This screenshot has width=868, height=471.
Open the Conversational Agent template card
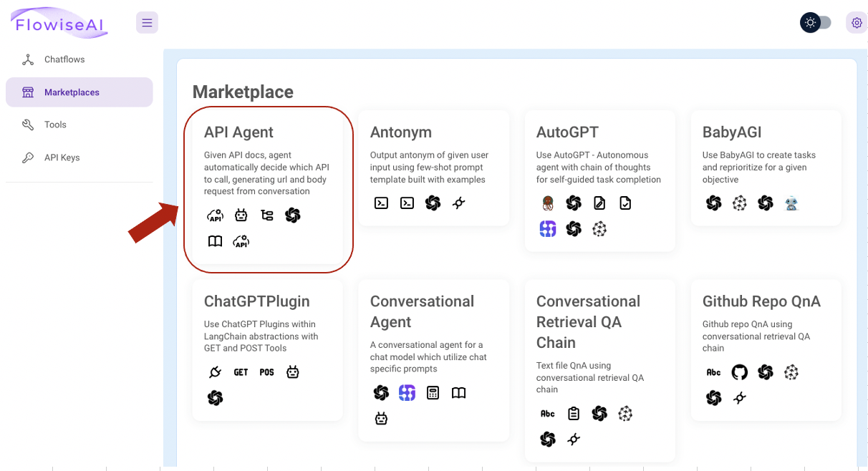pos(434,361)
